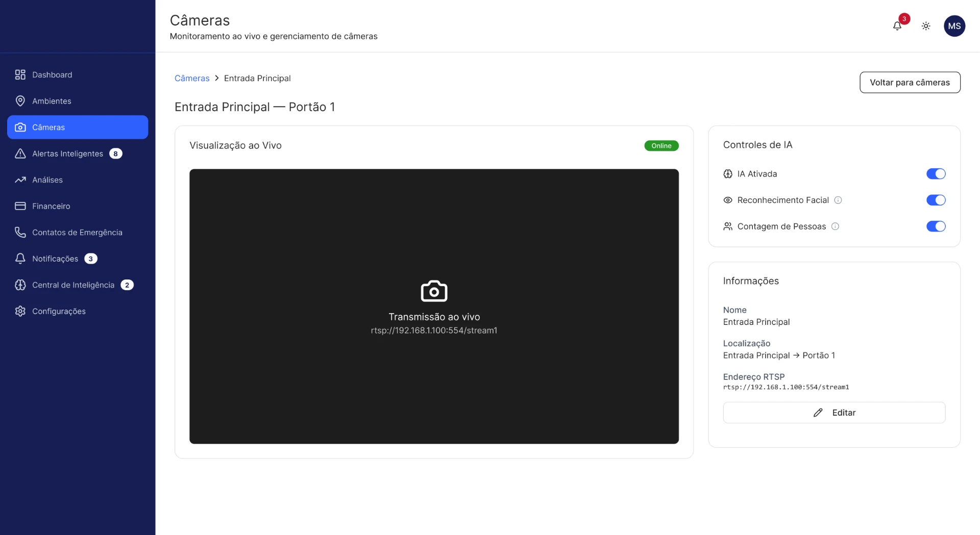Toggle the Contagem de Pessoas switch

pos(936,226)
